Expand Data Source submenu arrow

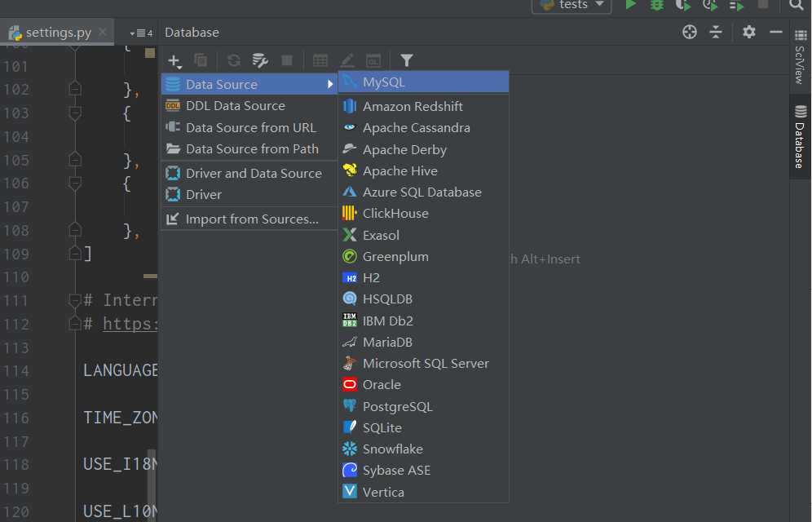330,84
